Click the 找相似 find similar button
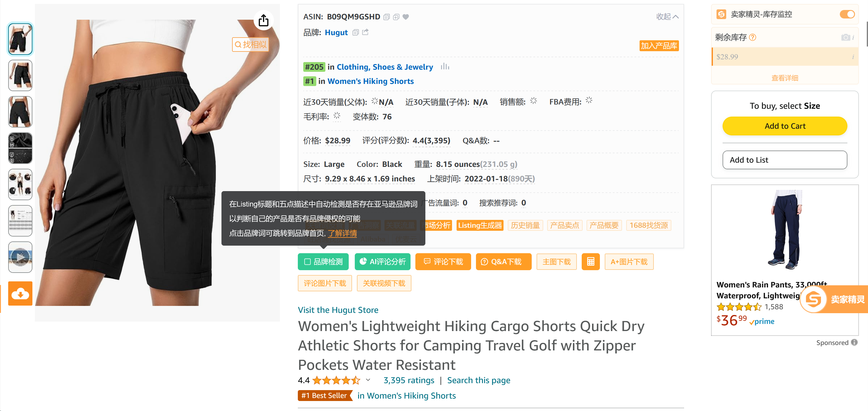Screen dimensions: 868x411 point(250,45)
